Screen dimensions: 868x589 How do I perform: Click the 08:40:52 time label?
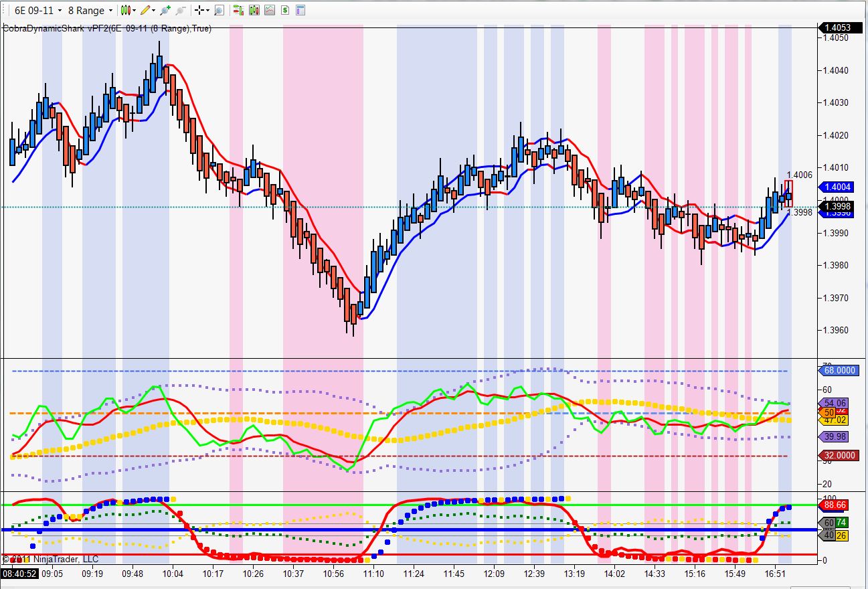(x=19, y=574)
